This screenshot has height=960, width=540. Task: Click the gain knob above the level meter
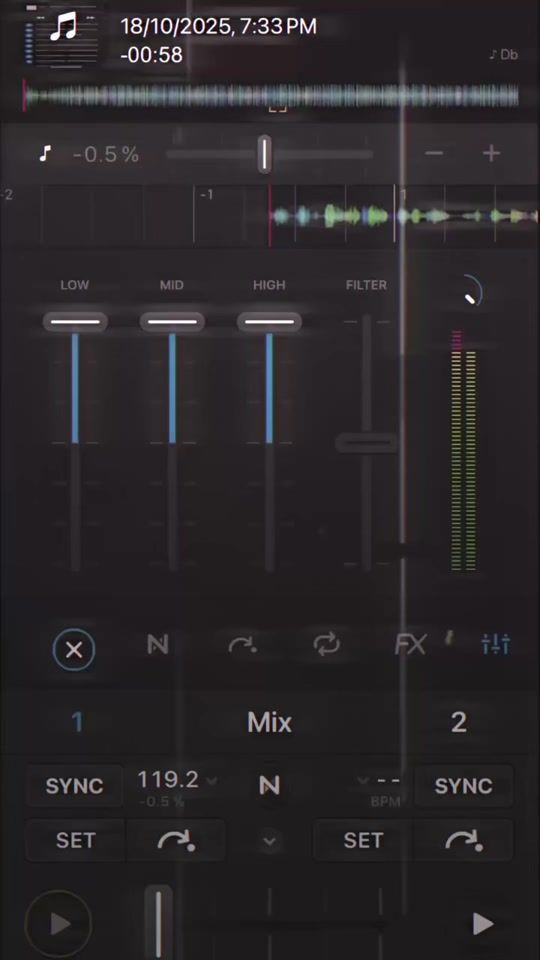point(471,291)
